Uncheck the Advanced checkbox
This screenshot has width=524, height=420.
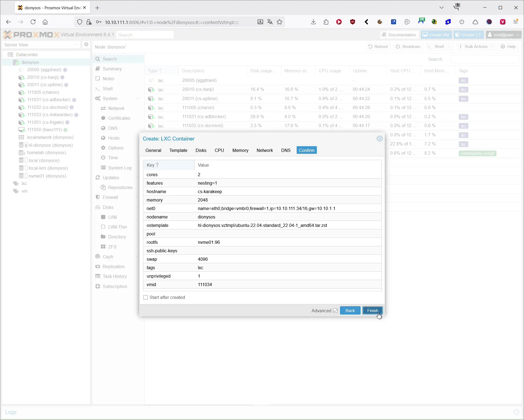(x=335, y=311)
